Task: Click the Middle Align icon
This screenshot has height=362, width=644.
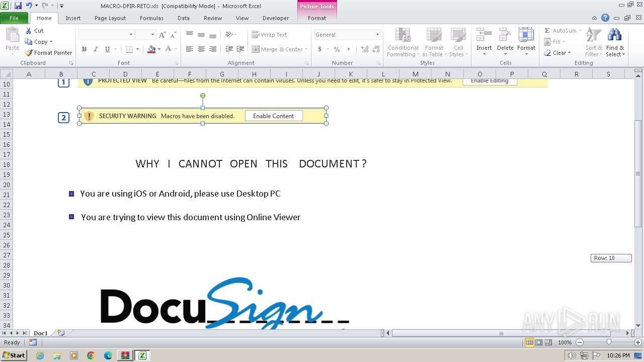Action: 201,35
